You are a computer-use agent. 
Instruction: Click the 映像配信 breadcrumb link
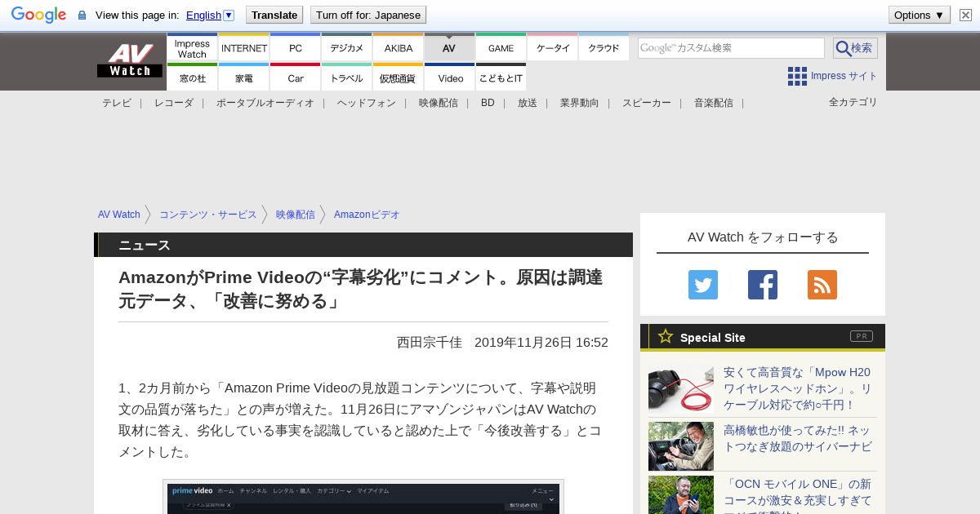(x=296, y=215)
